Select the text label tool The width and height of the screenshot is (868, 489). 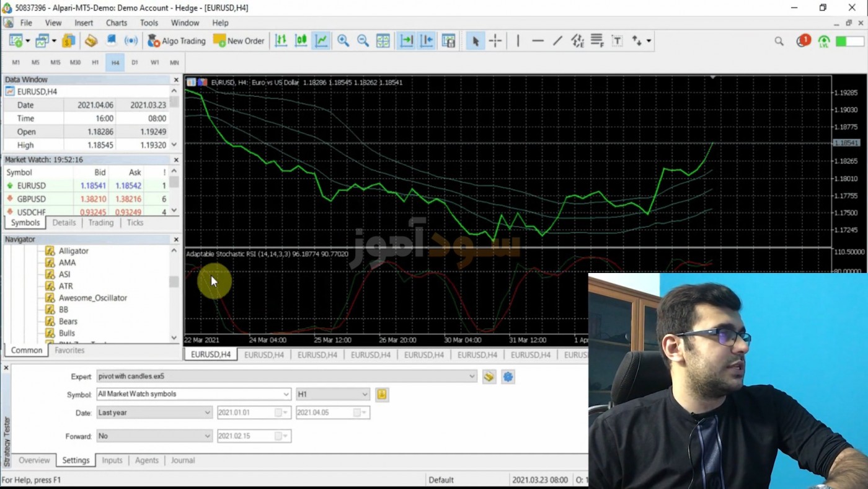(617, 41)
